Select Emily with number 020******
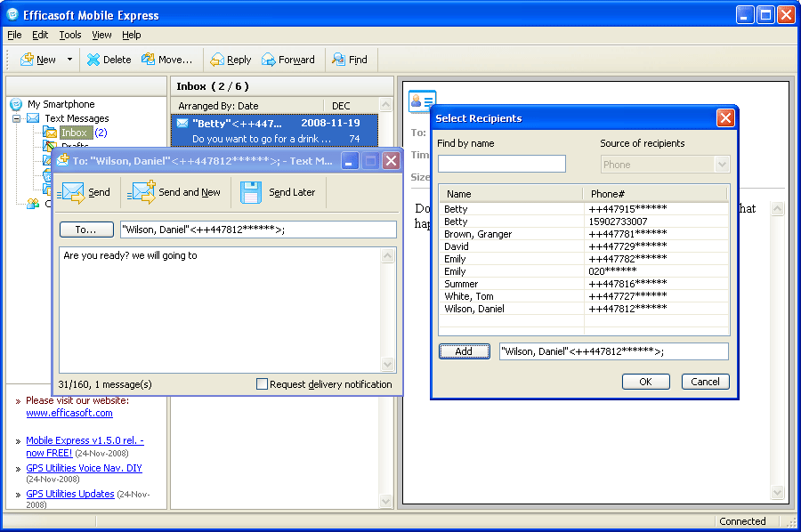Screen dimensions: 801x532 584,271
